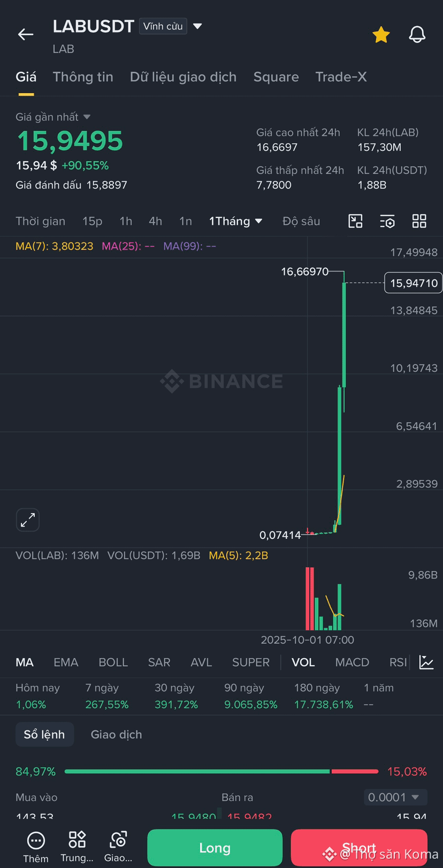Open the Trade-X tab
Viewport: 443px width, 868px height.
tap(341, 77)
